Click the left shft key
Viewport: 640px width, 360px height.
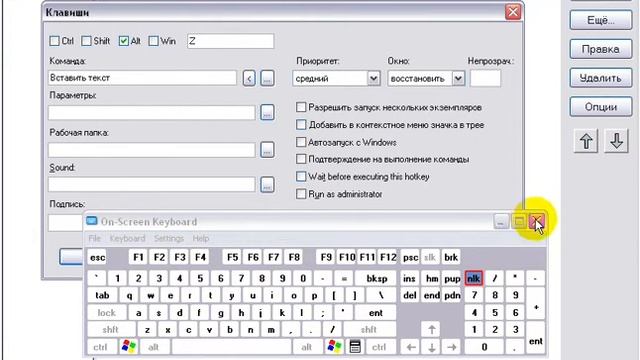111,329
